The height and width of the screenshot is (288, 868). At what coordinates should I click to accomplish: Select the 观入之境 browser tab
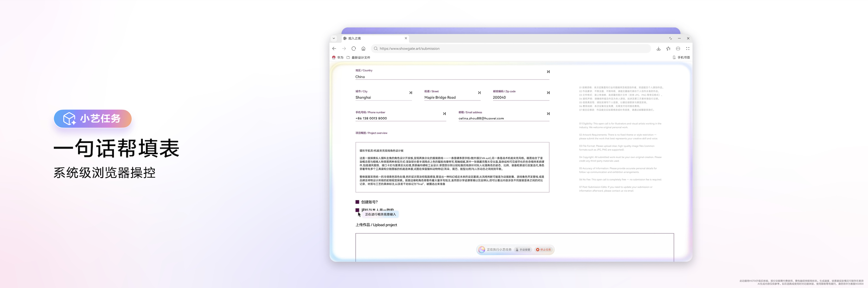[x=375, y=38]
